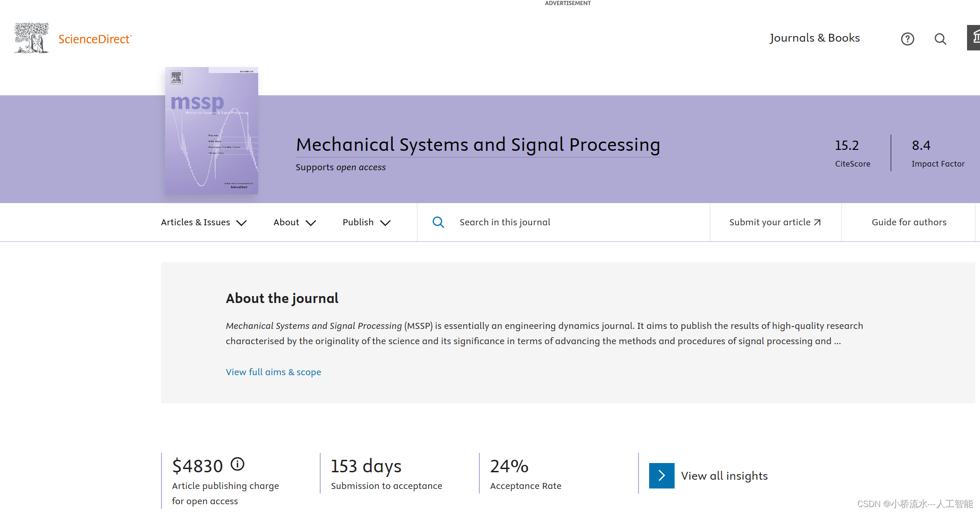This screenshot has width=980, height=513.
Task: Expand the About dropdown menu
Action: [294, 223]
